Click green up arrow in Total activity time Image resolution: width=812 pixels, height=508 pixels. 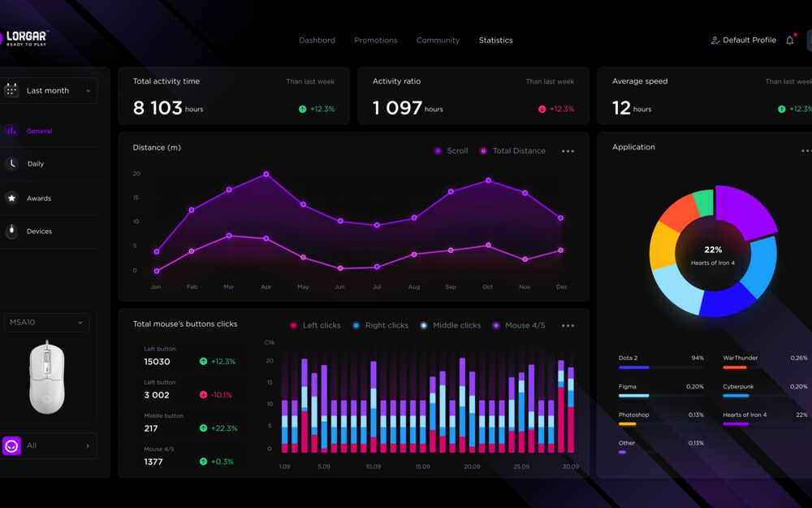(x=302, y=109)
